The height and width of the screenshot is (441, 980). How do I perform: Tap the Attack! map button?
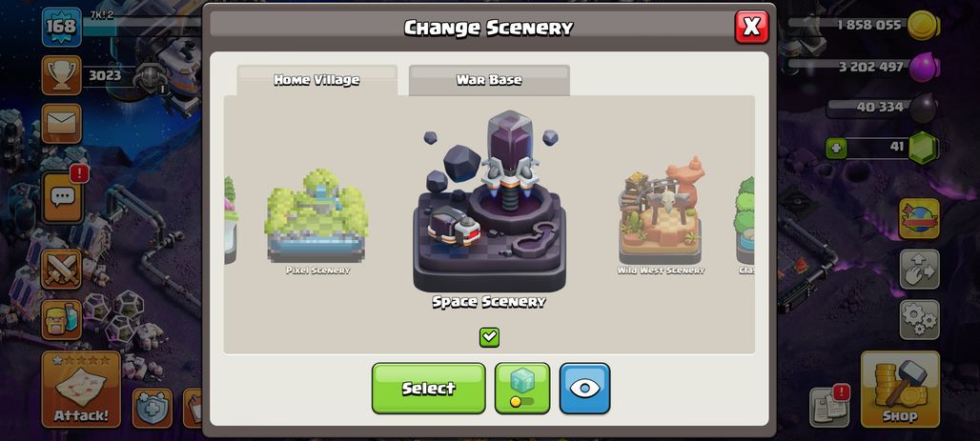pyautogui.click(x=81, y=390)
